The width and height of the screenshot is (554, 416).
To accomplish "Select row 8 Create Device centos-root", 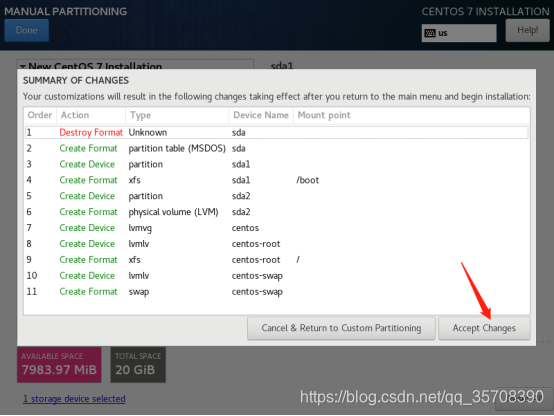I will point(277,244).
